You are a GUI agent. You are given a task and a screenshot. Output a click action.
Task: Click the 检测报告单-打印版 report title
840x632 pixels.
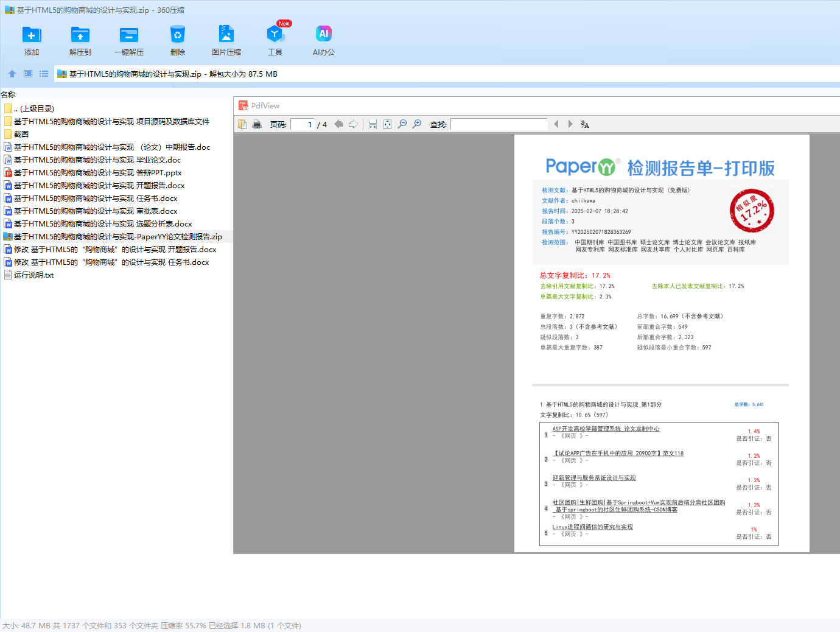click(x=701, y=168)
